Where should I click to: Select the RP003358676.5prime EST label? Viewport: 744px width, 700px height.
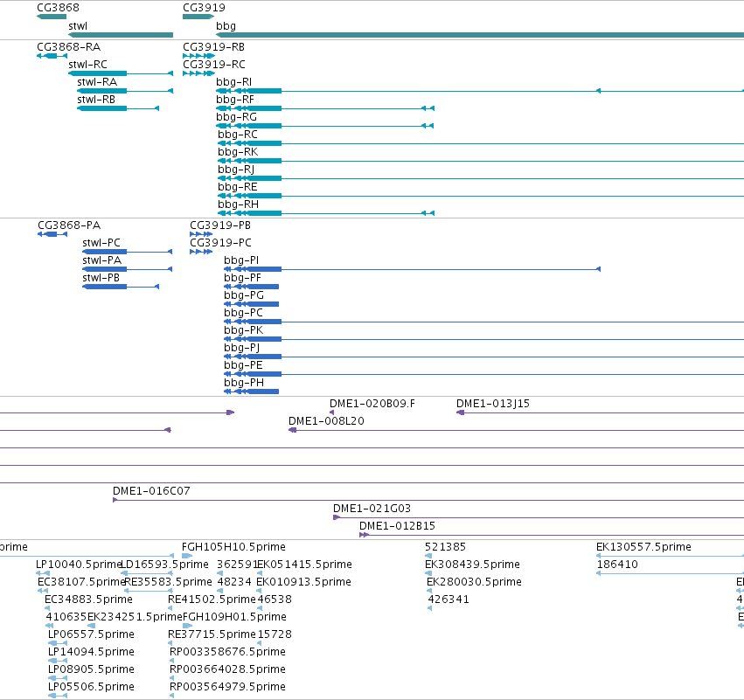point(228,652)
